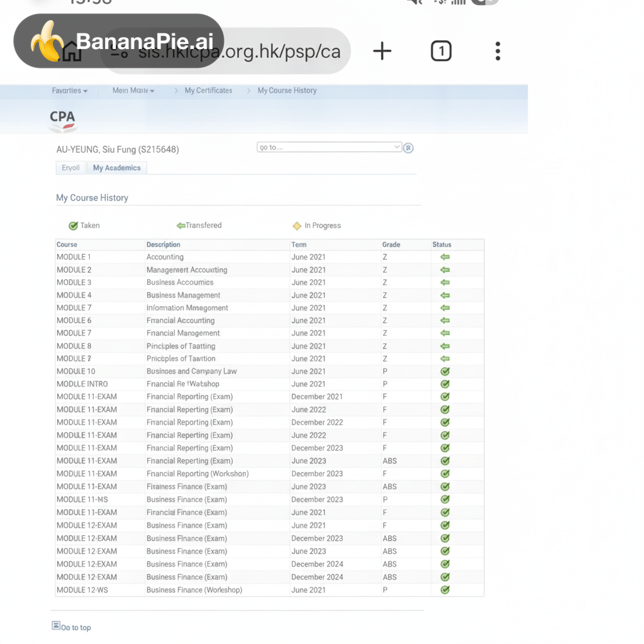This screenshot has width=644, height=644.
Task: Click the Term column header
Action: tap(299, 245)
